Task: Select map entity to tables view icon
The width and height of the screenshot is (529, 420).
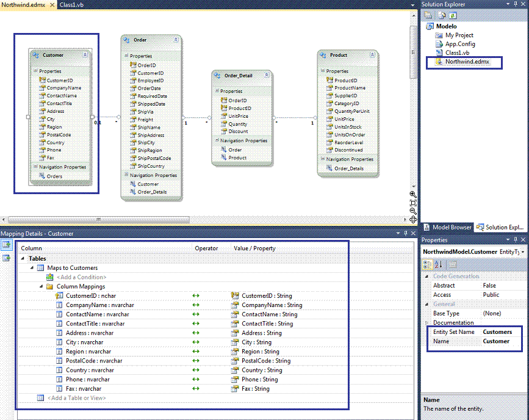Action: (x=7, y=244)
